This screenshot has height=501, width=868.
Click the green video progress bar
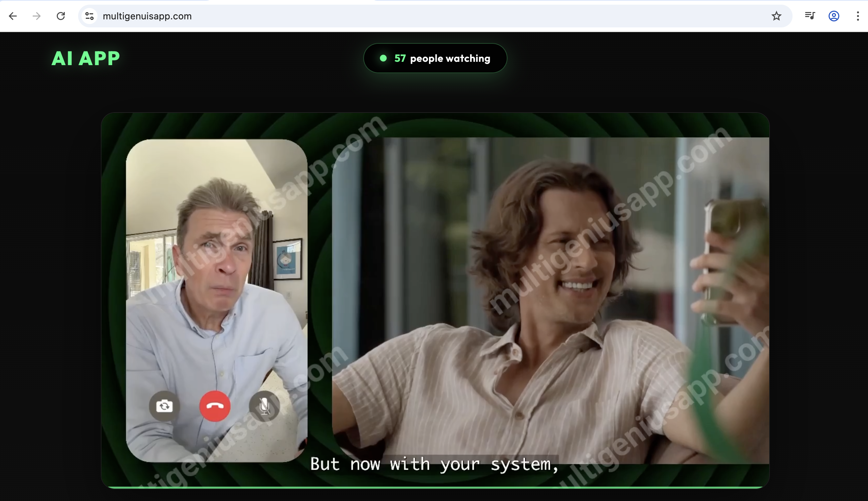click(435, 487)
